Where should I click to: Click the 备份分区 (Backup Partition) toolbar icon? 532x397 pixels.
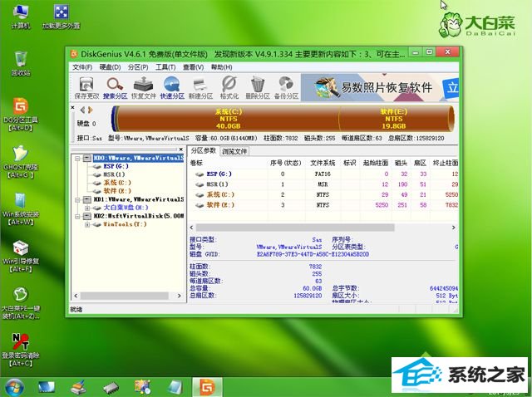pyautogui.click(x=287, y=86)
